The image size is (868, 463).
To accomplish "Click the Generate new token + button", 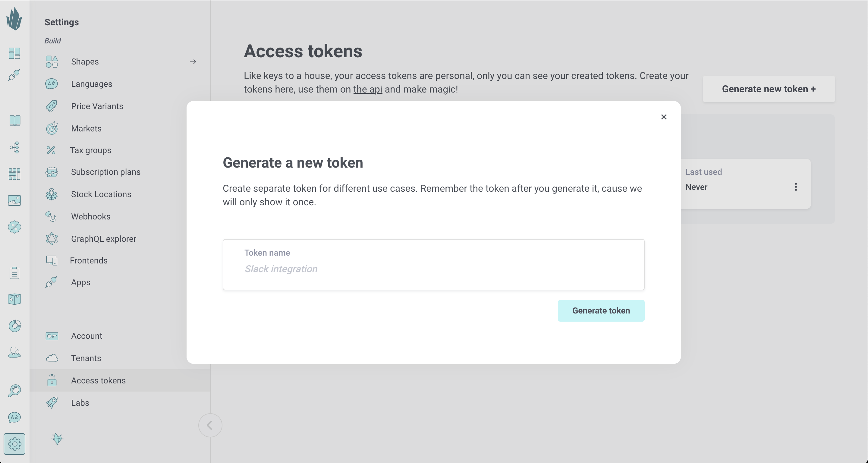I will point(769,88).
